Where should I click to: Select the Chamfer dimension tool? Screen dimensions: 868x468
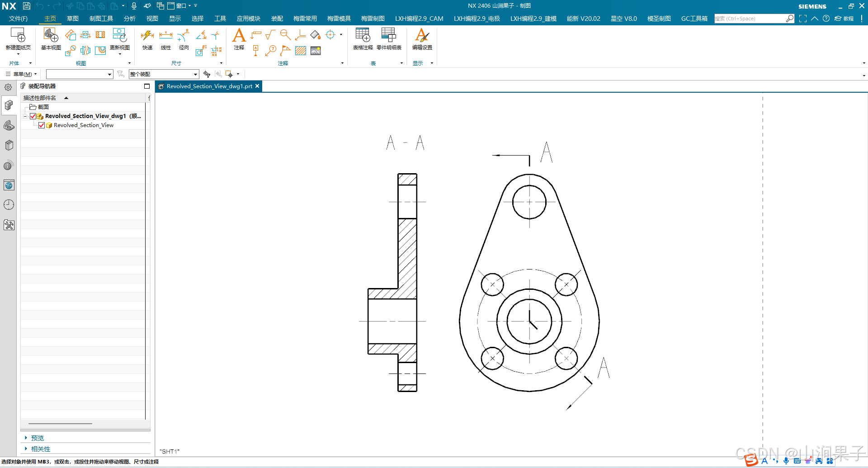pyautogui.click(x=216, y=35)
